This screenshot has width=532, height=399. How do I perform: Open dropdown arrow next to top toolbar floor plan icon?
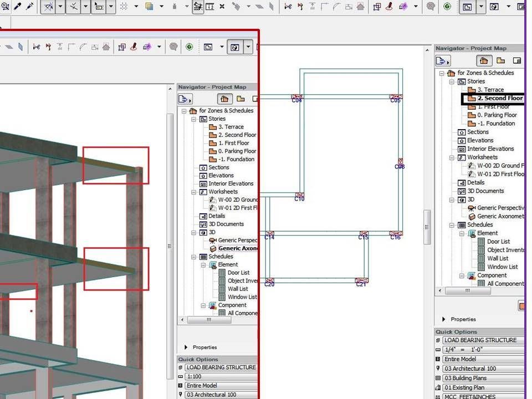tap(481, 7)
